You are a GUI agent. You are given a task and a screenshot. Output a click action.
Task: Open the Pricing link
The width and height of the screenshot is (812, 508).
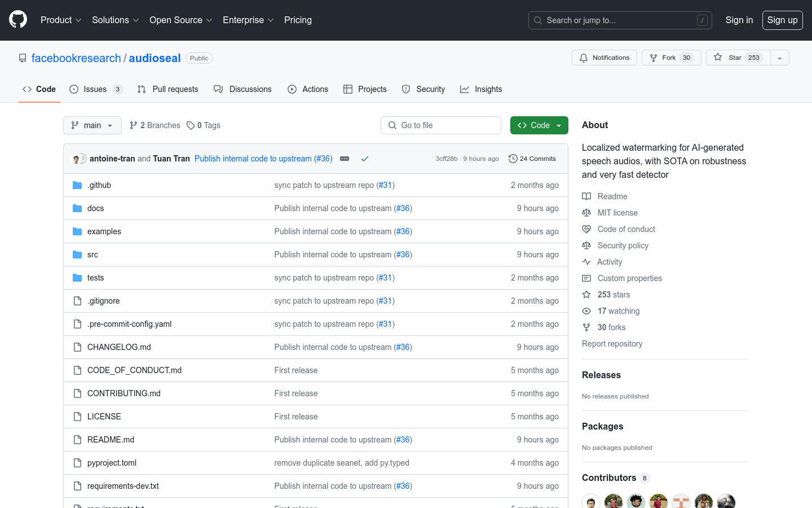298,20
